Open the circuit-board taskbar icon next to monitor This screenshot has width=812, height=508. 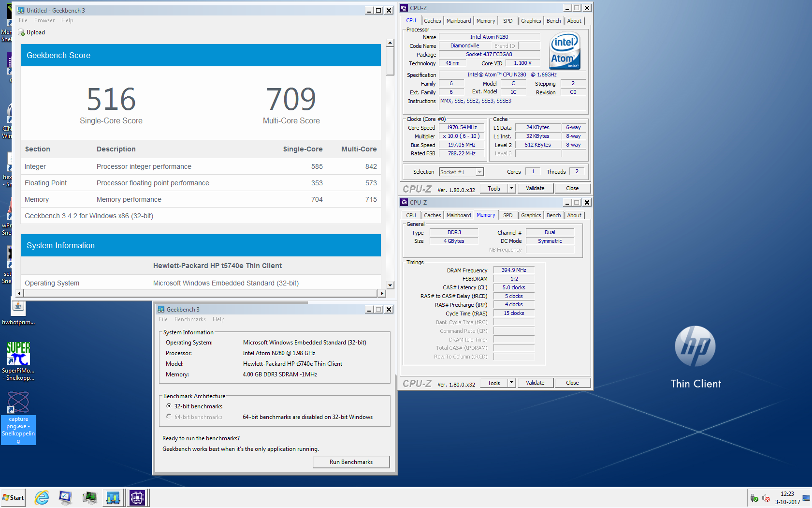pos(89,497)
